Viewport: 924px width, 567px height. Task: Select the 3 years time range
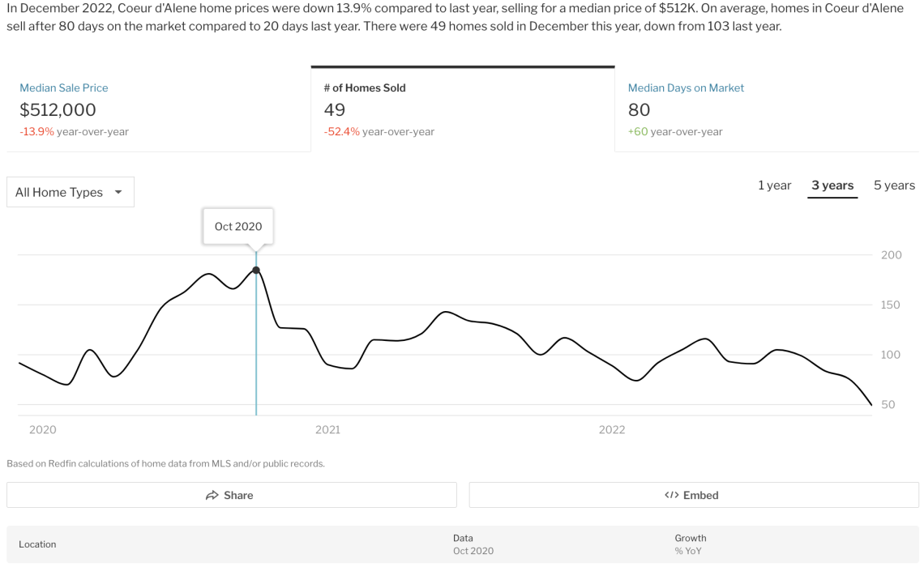click(x=832, y=185)
